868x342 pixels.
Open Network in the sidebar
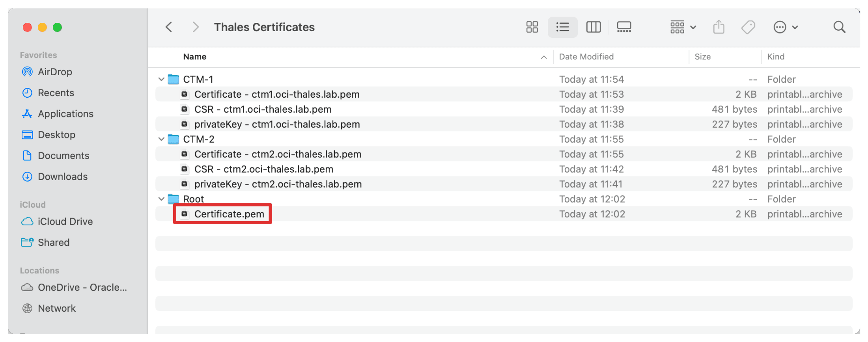click(49, 308)
